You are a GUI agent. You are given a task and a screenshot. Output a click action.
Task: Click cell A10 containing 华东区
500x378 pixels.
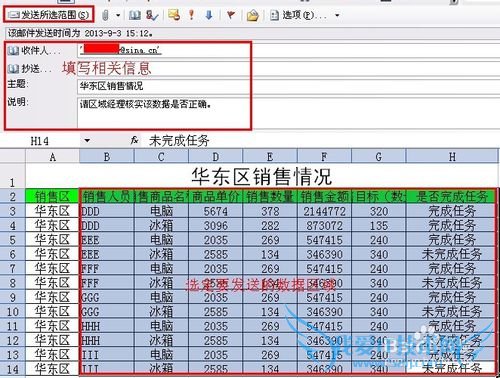pyautogui.click(x=52, y=312)
